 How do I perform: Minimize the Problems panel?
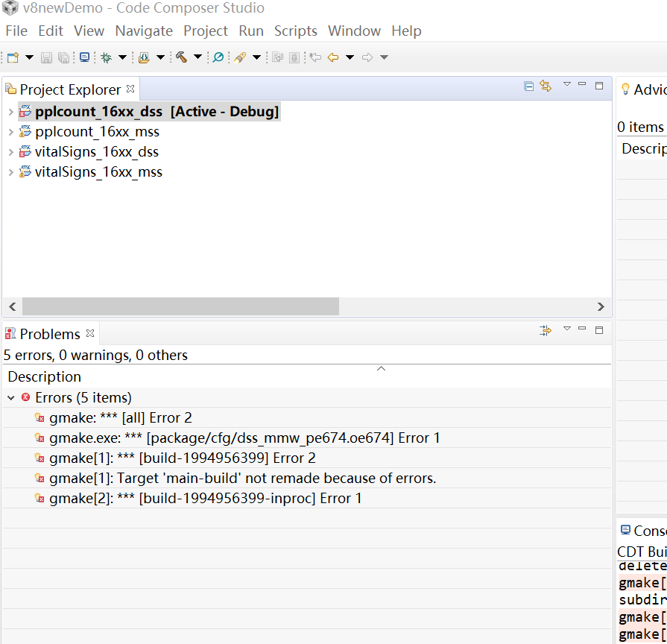coord(582,328)
